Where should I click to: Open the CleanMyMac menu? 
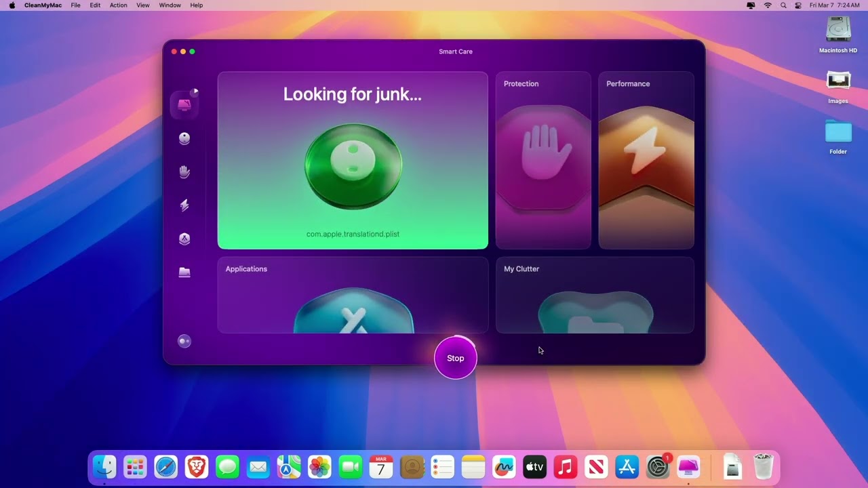(43, 5)
